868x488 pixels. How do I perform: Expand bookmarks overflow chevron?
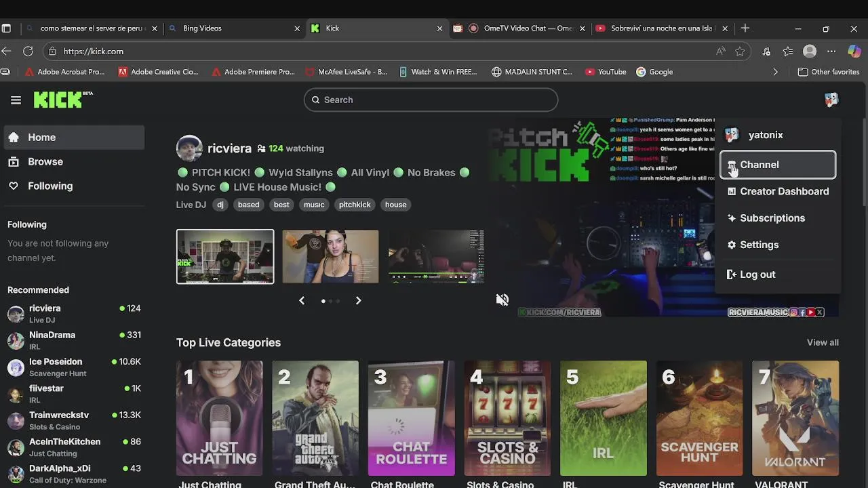tap(775, 72)
